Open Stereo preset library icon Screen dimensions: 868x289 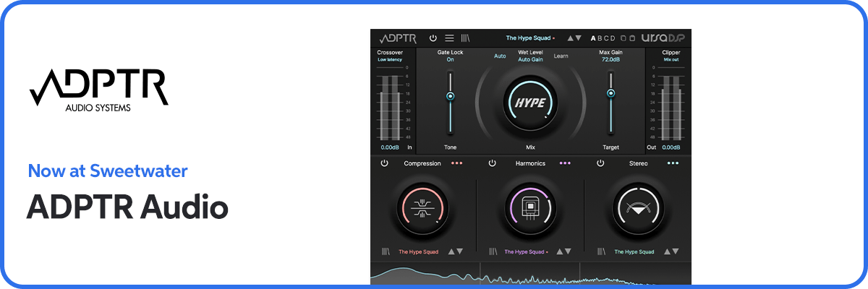click(x=602, y=251)
